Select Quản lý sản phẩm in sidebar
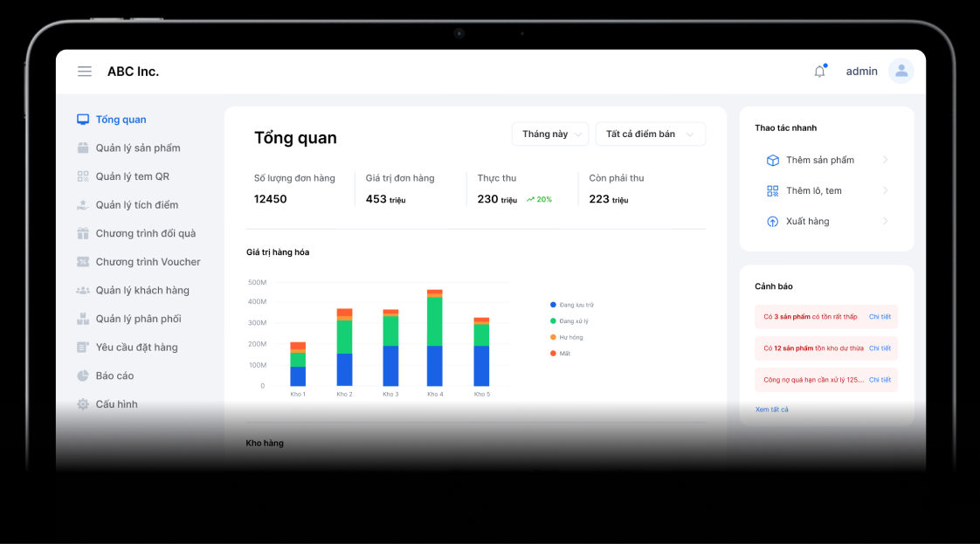 click(x=137, y=148)
